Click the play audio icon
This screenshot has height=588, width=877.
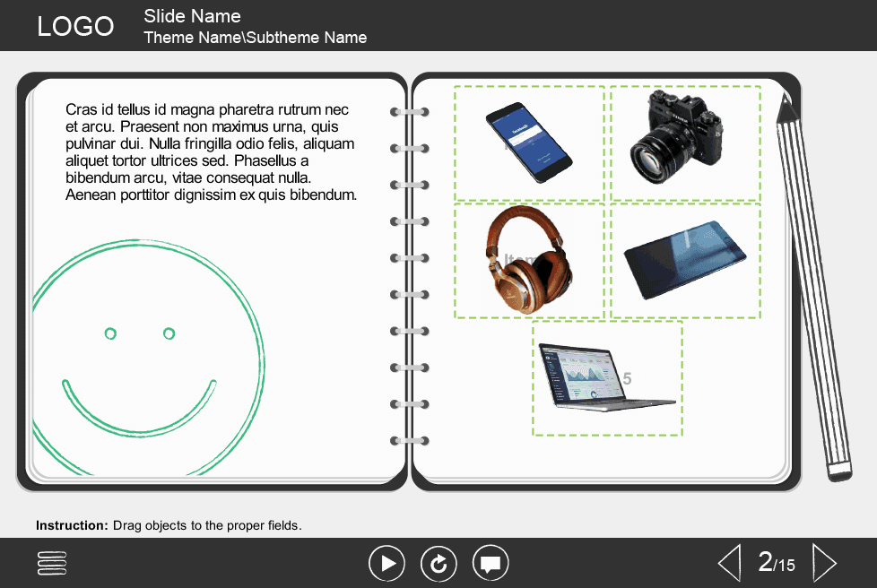click(x=386, y=562)
